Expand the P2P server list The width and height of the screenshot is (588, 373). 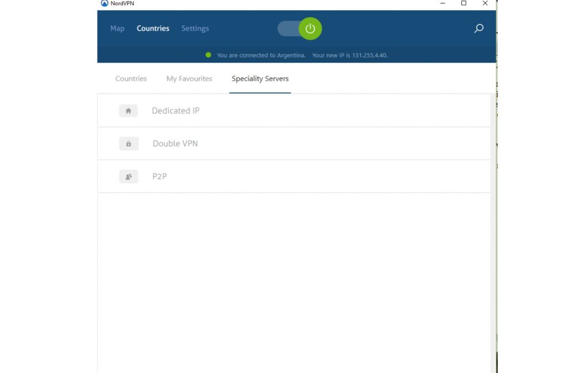(160, 177)
